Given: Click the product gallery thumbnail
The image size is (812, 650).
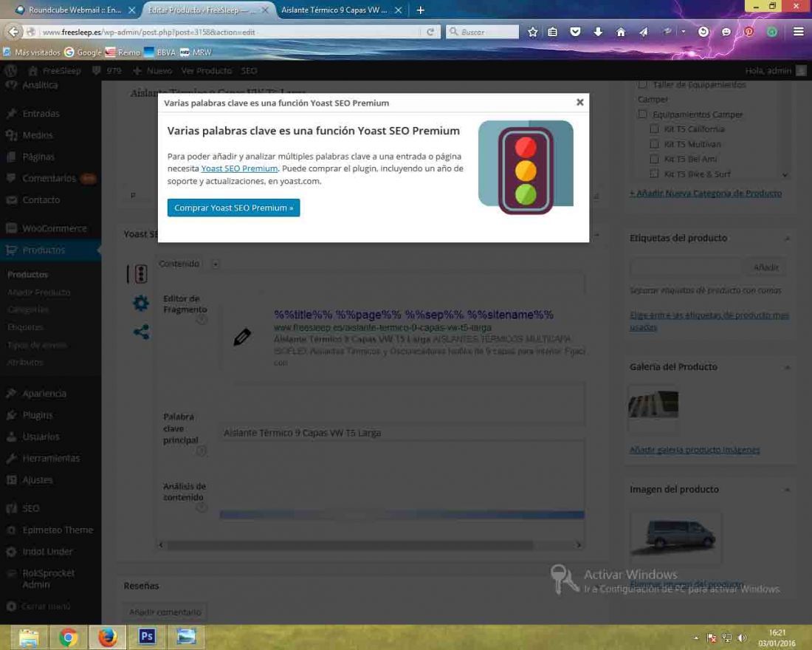Looking at the screenshot, I should (x=653, y=404).
